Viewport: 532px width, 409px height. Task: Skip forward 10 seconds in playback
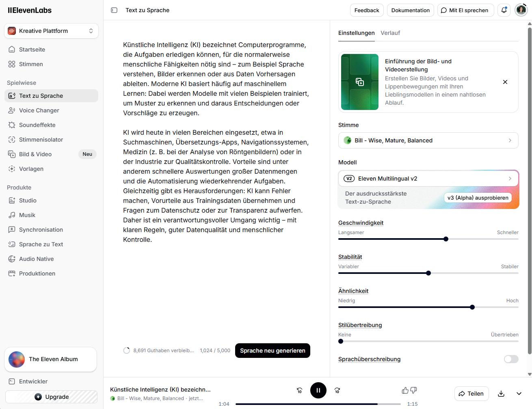(x=337, y=390)
